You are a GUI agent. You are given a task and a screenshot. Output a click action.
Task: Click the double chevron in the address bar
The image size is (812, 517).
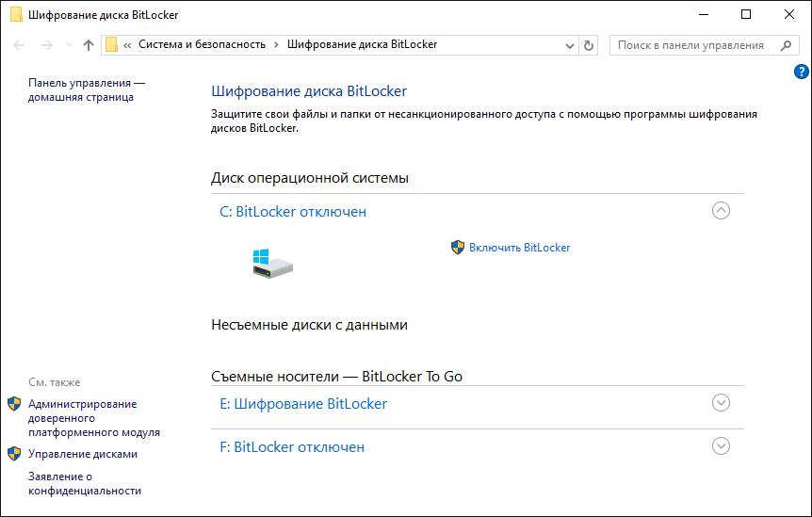coord(127,45)
